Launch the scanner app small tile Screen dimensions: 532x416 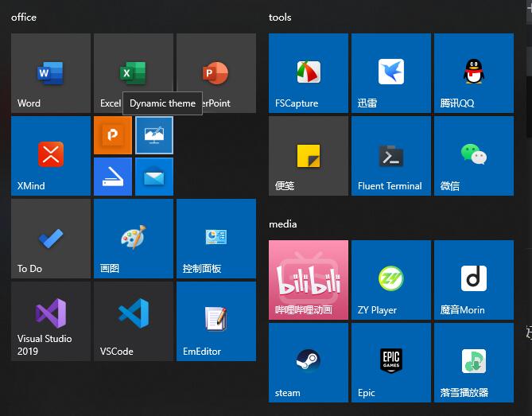[112, 177]
